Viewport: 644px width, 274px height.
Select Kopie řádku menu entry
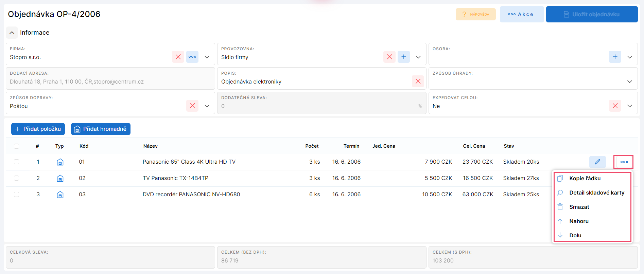tap(592, 178)
